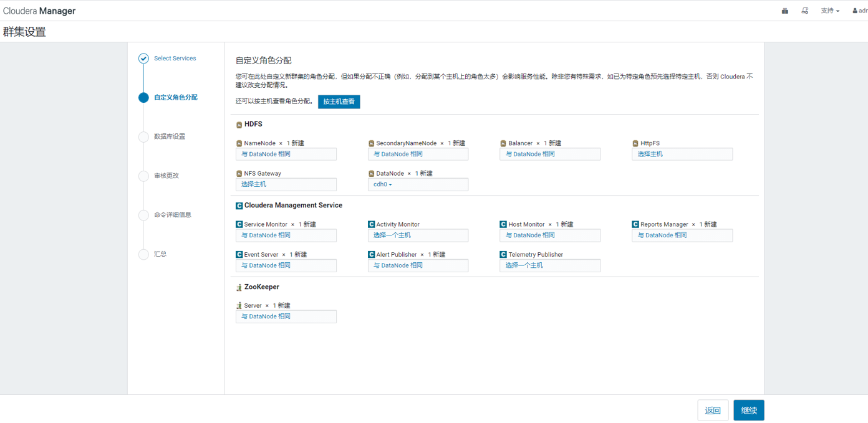Open Reports Manager host assignment field
The image size is (868, 423).
click(x=682, y=235)
